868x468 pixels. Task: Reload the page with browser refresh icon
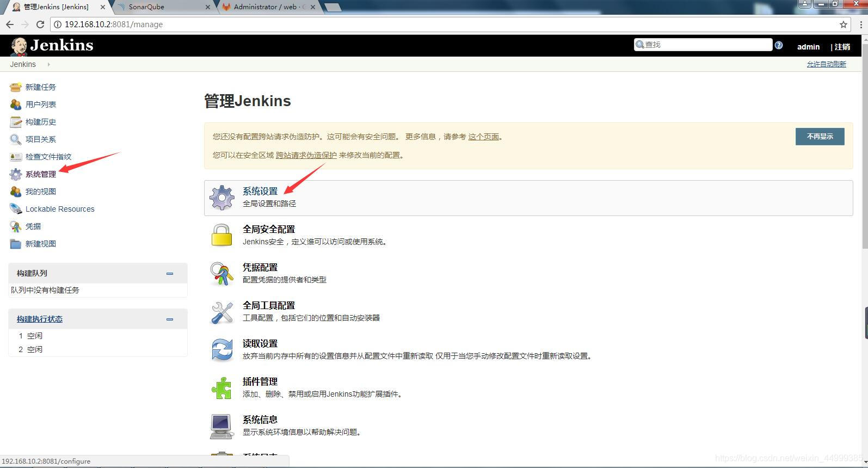click(40, 24)
